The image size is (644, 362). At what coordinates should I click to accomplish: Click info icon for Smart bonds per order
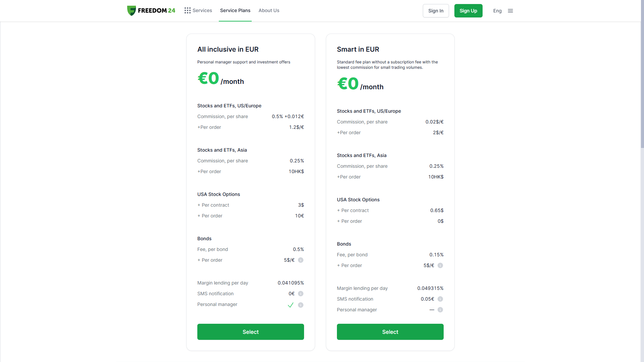pos(440,265)
